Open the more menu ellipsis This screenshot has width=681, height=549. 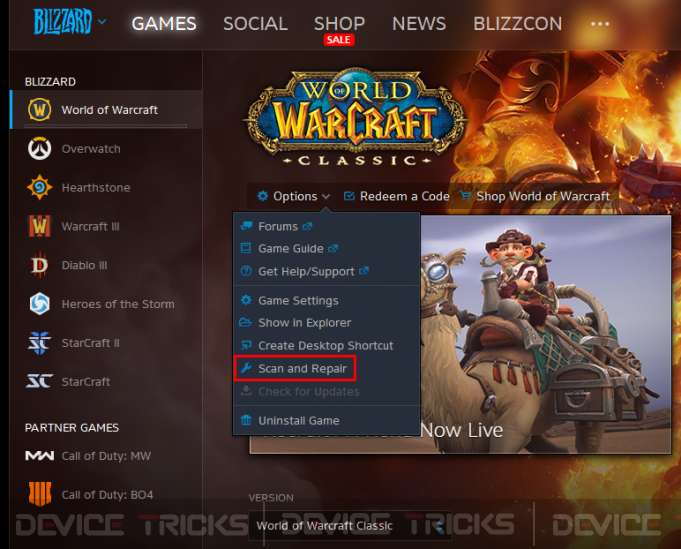click(600, 24)
